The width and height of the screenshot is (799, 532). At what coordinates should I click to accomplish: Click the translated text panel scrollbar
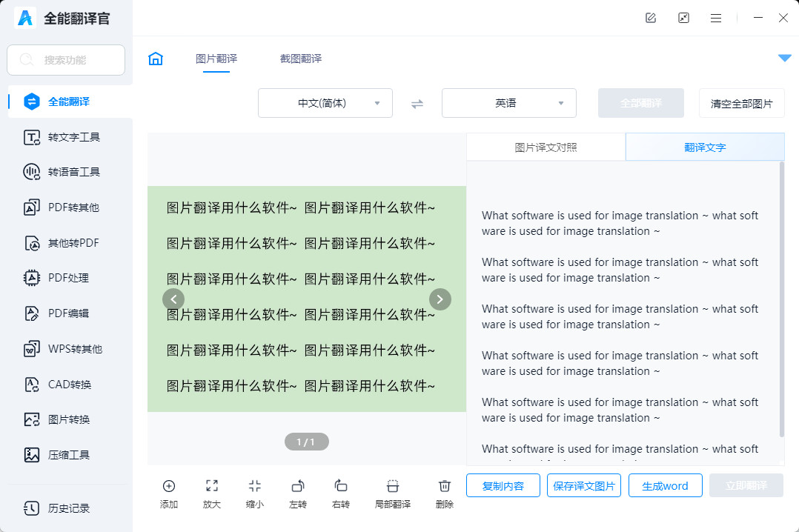pos(782,299)
